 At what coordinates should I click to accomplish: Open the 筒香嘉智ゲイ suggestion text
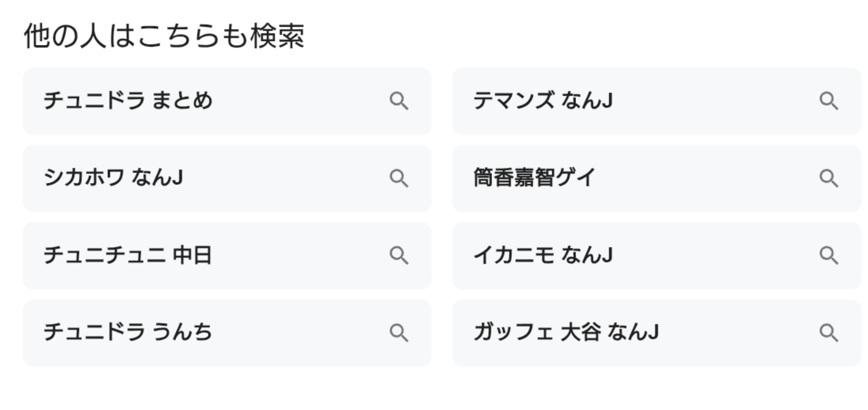click(x=534, y=178)
